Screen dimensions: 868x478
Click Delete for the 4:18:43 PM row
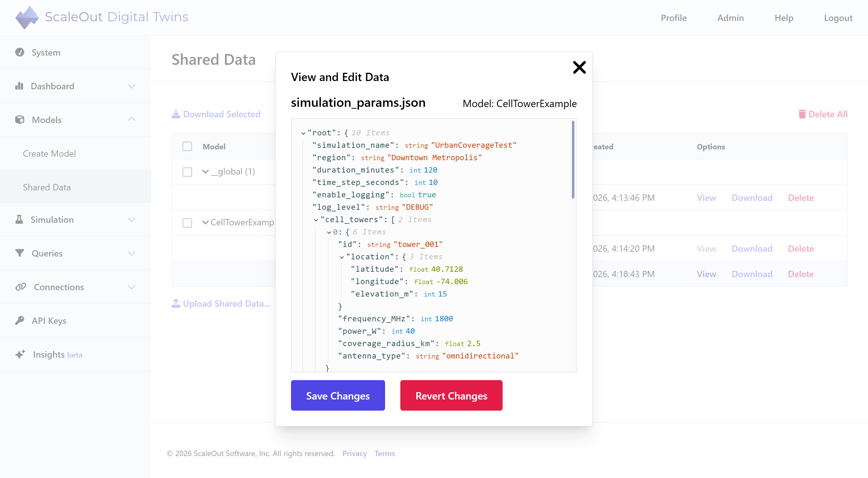point(801,274)
